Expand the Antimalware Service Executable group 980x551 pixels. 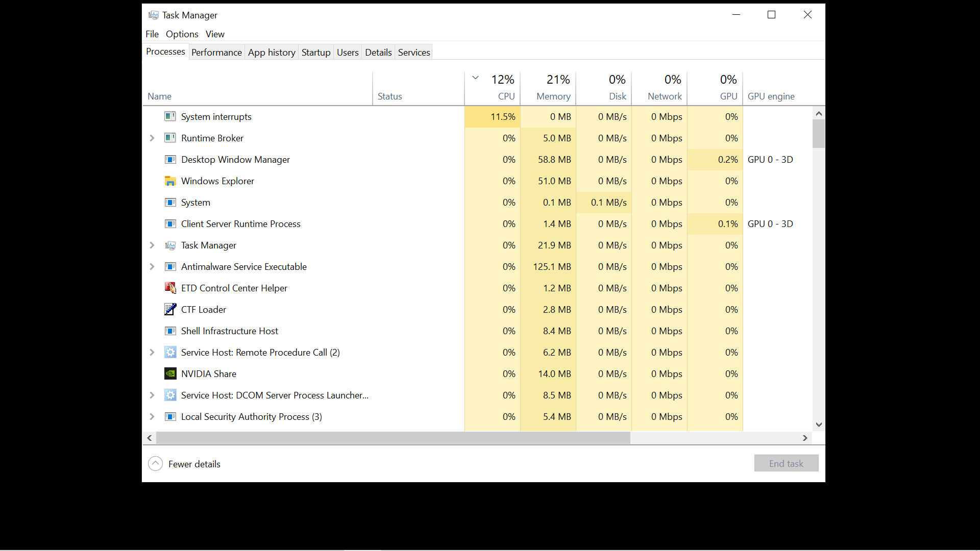coord(152,266)
